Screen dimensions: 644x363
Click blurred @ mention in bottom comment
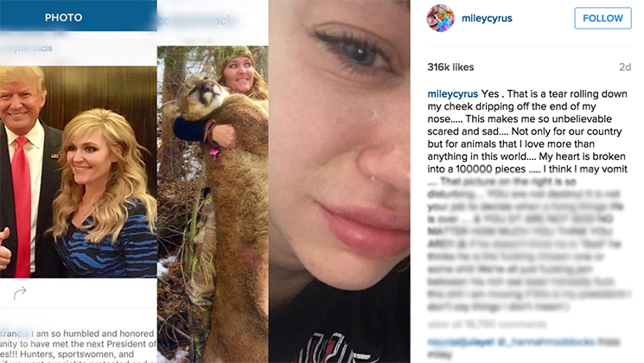(x=545, y=341)
